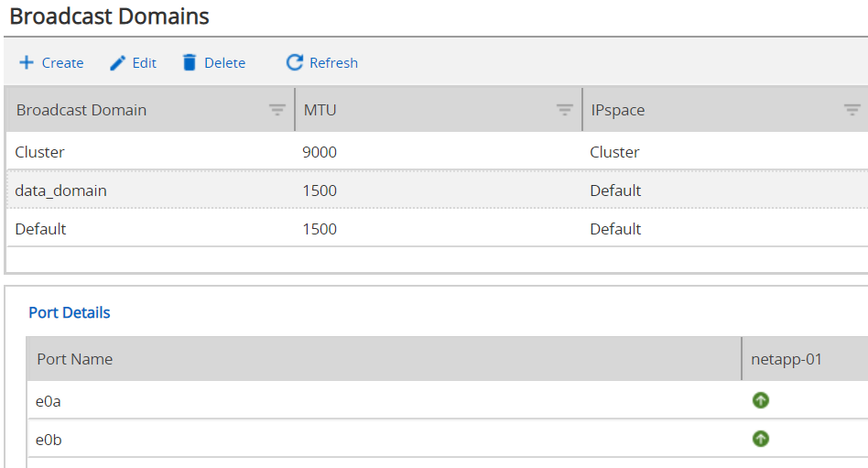Sort by MTU column header
The width and height of the screenshot is (868, 468).
pyautogui.click(x=320, y=110)
